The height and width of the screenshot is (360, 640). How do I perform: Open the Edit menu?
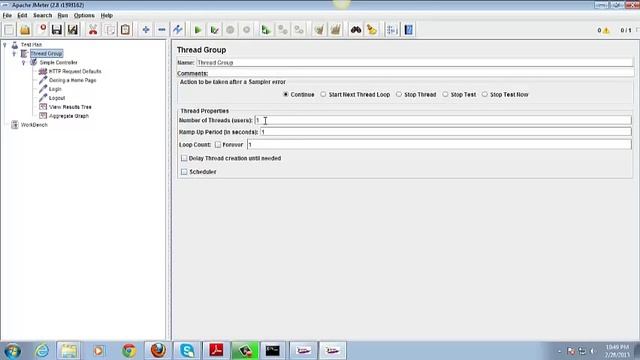[x=22, y=16]
